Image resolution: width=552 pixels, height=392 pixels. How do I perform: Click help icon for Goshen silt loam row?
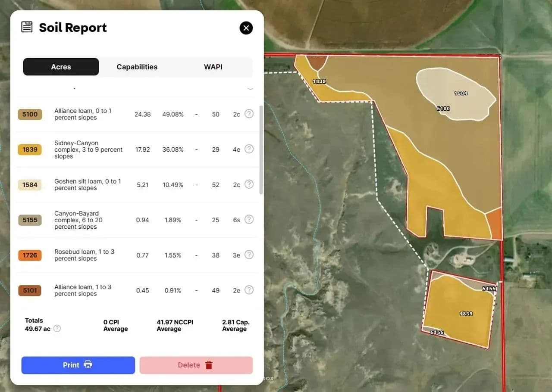pyautogui.click(x=249, y=184)
